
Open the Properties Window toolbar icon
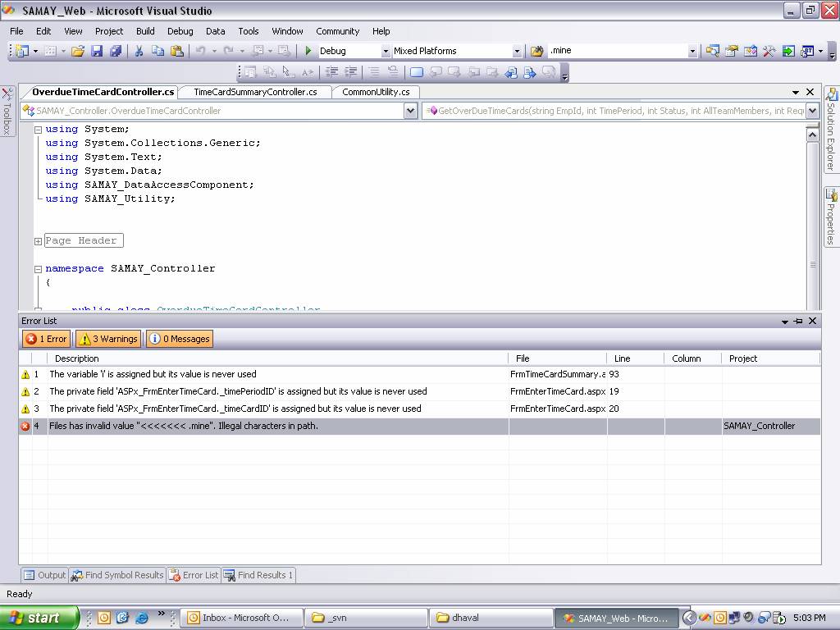point(731,51)
